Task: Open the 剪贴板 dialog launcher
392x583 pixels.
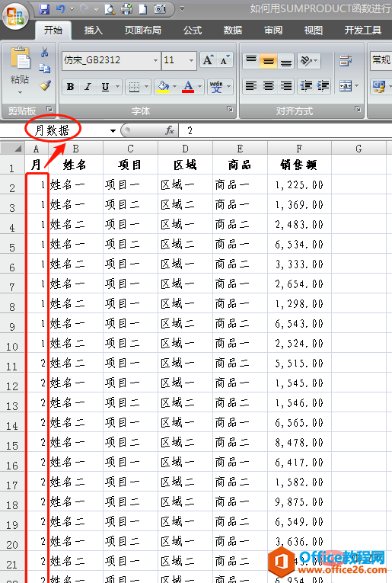Action: pos(49,109)
